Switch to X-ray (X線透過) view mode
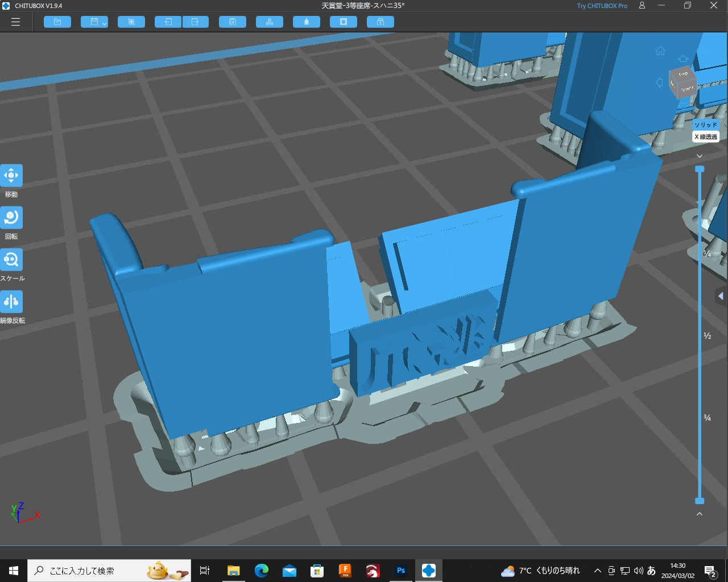This screenshot has width=728, height=582. pyautogui.click(x=706, y=137)
